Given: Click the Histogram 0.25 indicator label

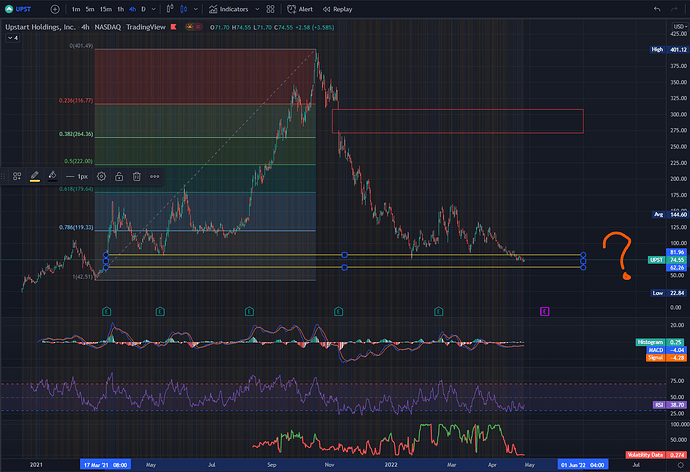Looking at the screenshot, I should click(x=660, y=342).
